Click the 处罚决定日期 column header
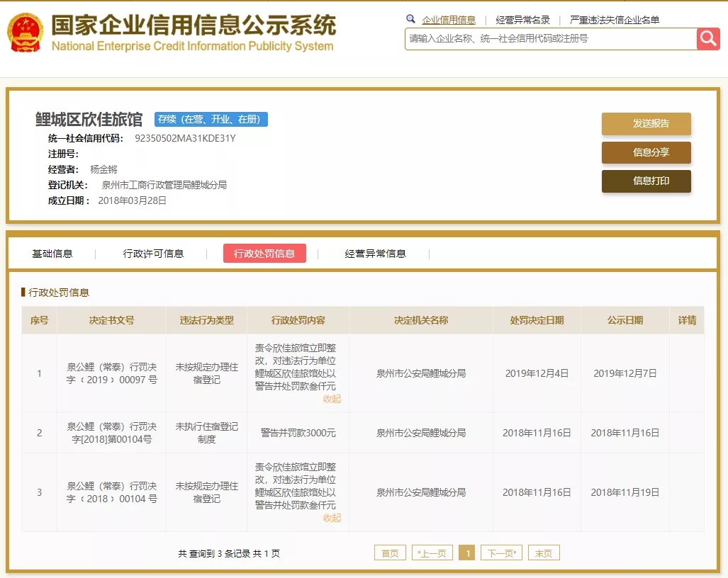This screenshot has width=728, height=578. tap(537, 320)
